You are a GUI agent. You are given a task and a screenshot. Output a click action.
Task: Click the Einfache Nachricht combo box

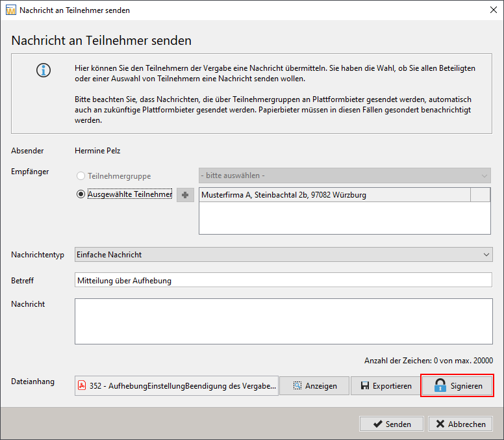(x=283, y=254)
